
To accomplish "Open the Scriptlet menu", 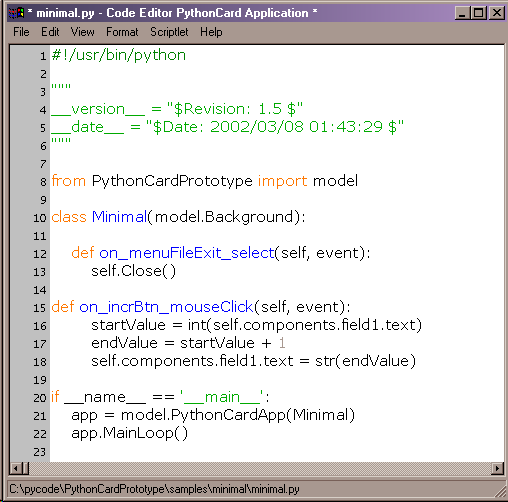I will click(x=169, y=32).
